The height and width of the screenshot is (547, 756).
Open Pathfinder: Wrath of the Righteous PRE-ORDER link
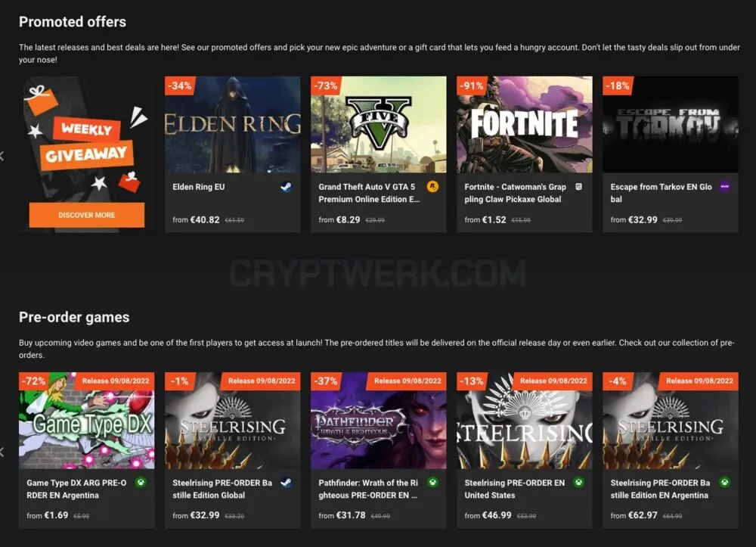pos(368,489)
